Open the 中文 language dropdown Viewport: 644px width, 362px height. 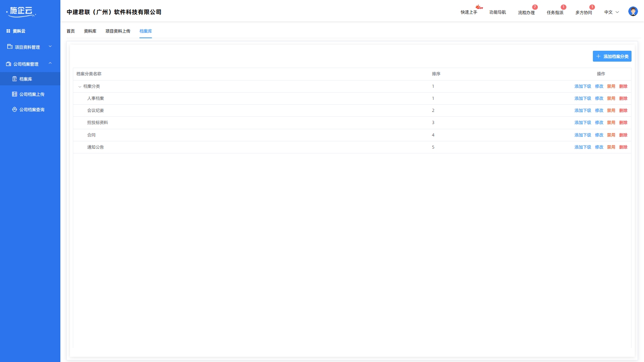pos(612,12)
